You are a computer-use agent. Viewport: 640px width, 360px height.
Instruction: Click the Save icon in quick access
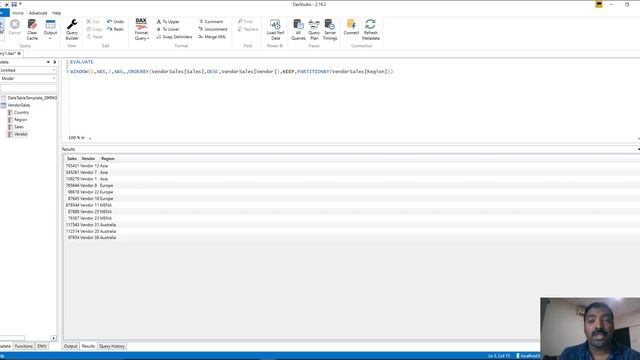(x=14, y=4)
